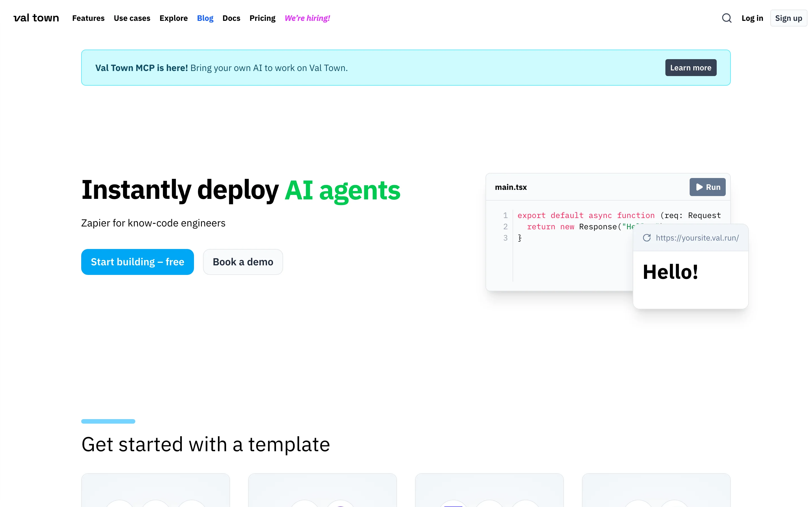This screenshot has width=812, height=507.
Task: Follow the We're hiring! link
Action: [x=307, y=18]
